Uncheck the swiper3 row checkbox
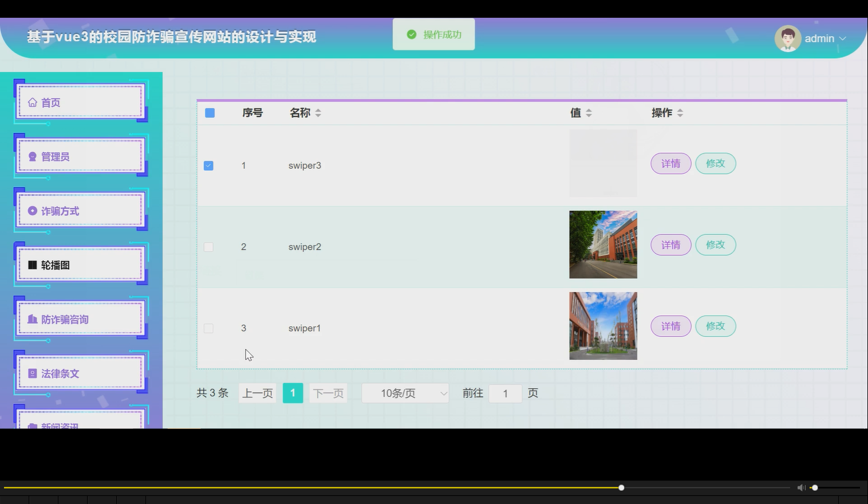The height and width of the screenshot is (504, 868). pyautogui.click(x=208, y=166)
